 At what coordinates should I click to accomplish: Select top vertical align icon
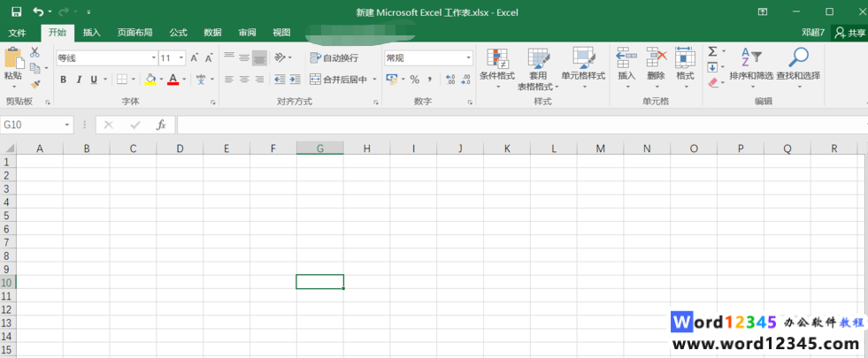click(x=228, y=57)
